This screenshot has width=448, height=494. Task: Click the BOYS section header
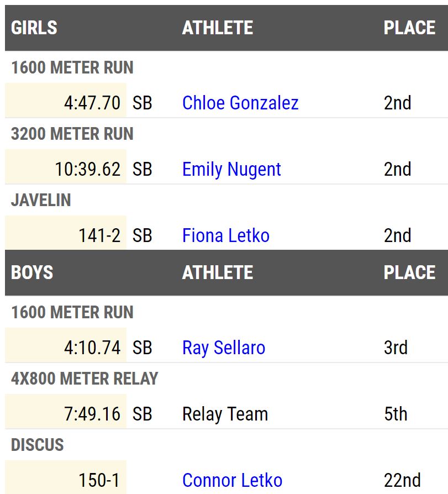32,272
